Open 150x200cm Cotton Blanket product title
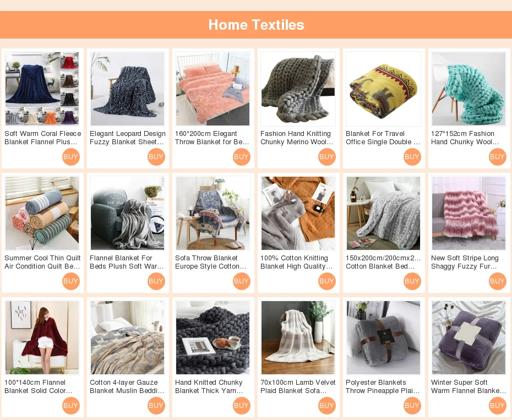The height and width of the screenshot is (420, 512). 383,262
